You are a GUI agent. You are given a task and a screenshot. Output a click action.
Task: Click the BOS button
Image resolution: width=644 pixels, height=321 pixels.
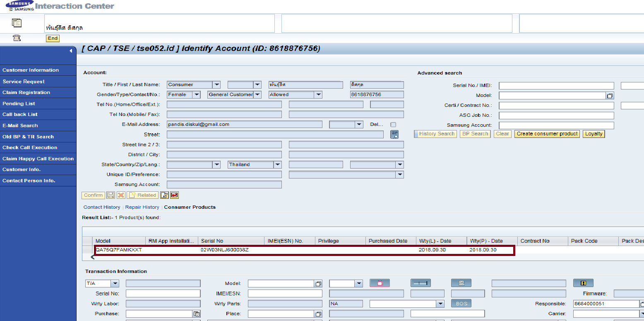coord(461,304)
